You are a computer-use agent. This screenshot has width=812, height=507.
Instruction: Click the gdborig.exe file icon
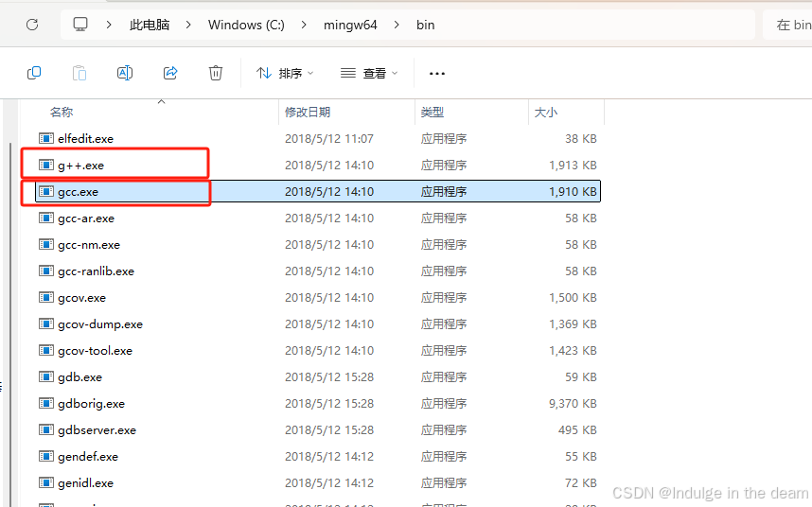click(46, 403)
